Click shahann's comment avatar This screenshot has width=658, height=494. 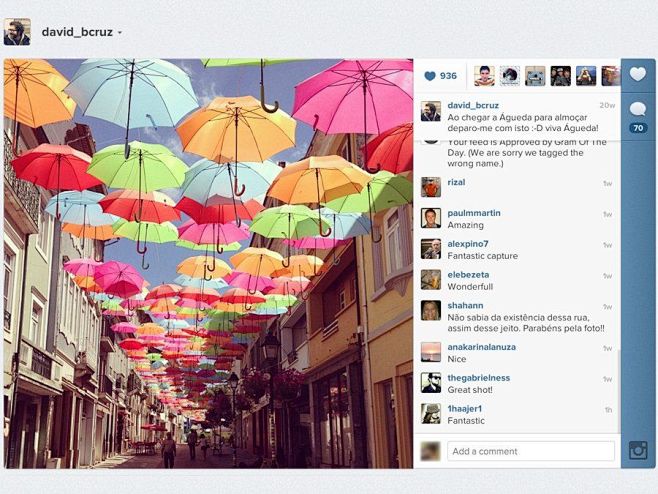pyautogui.click(x=430, y=310)
